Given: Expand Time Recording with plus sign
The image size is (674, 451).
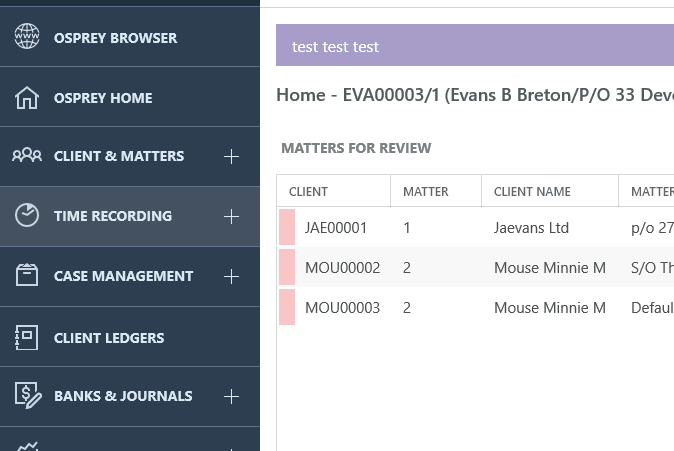Looking at the screenshot, I should pos(231,216).
